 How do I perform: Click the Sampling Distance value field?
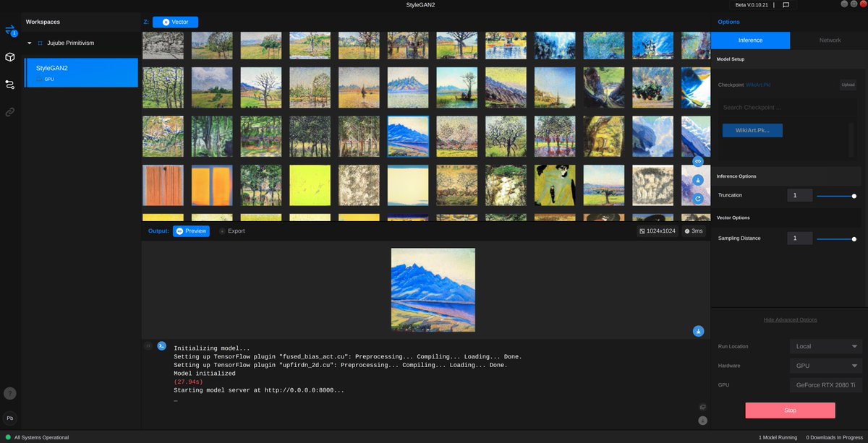(x=799, y=238)
